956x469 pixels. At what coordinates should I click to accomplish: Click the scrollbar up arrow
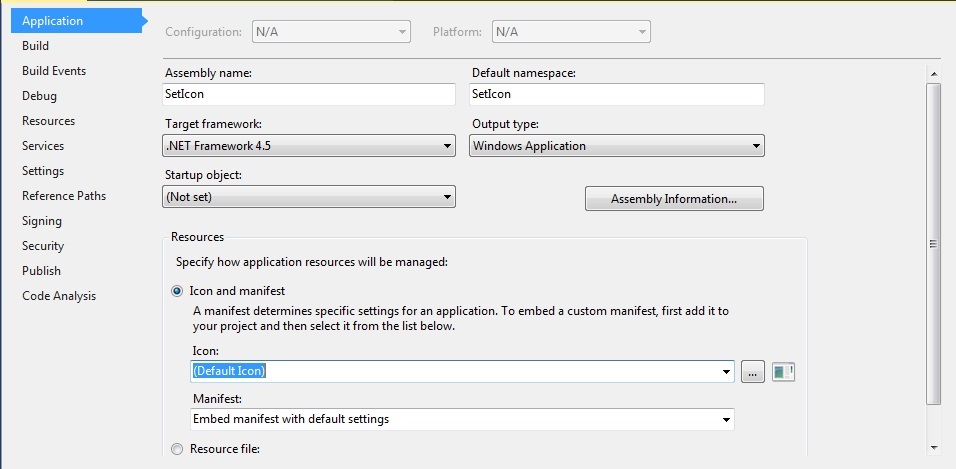[933, 74]
